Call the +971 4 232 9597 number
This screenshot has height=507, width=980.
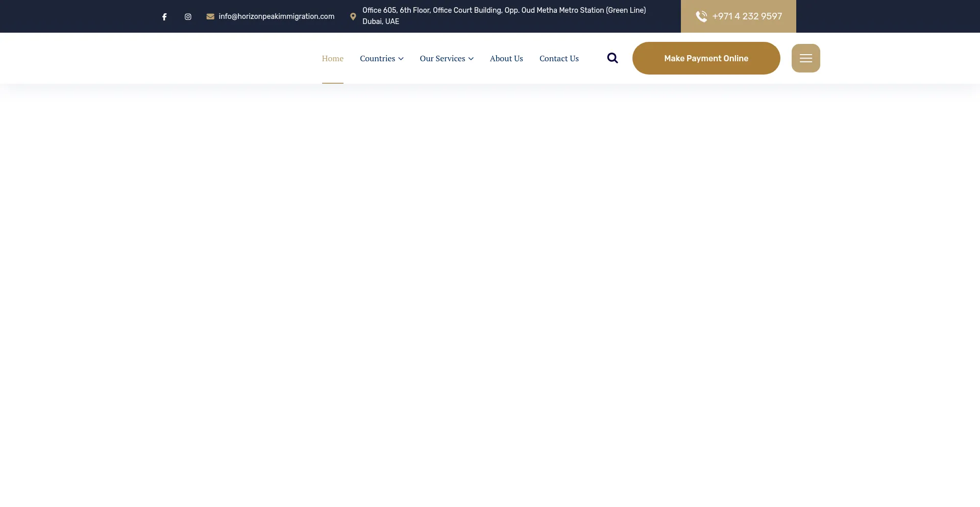(747, 16)
